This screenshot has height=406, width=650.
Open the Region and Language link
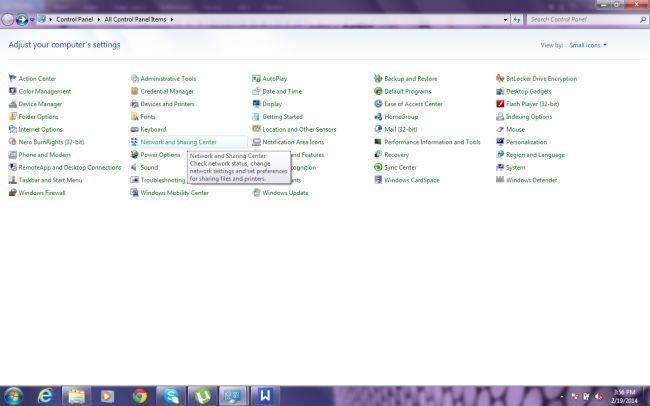pyautogui.click(x=535, y=155)
